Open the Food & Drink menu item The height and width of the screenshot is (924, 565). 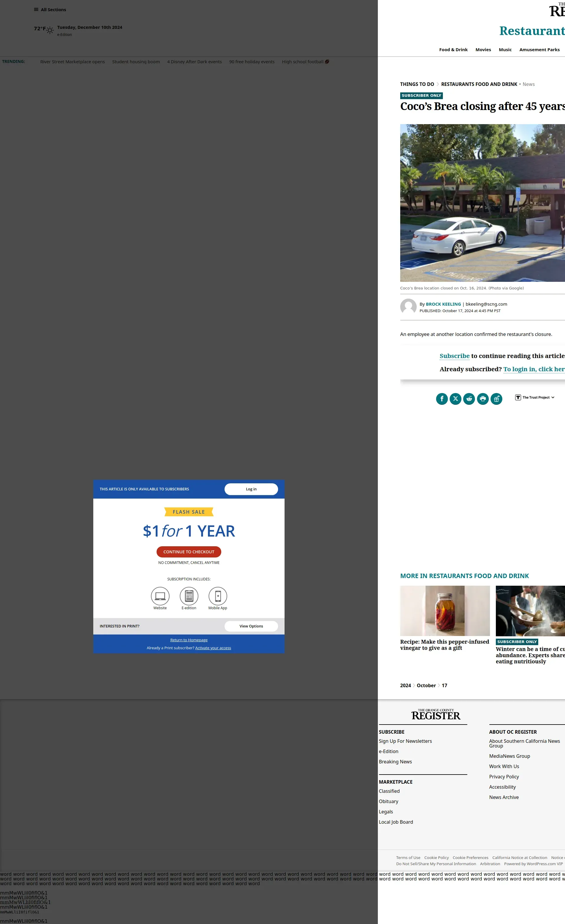[453, 50]
